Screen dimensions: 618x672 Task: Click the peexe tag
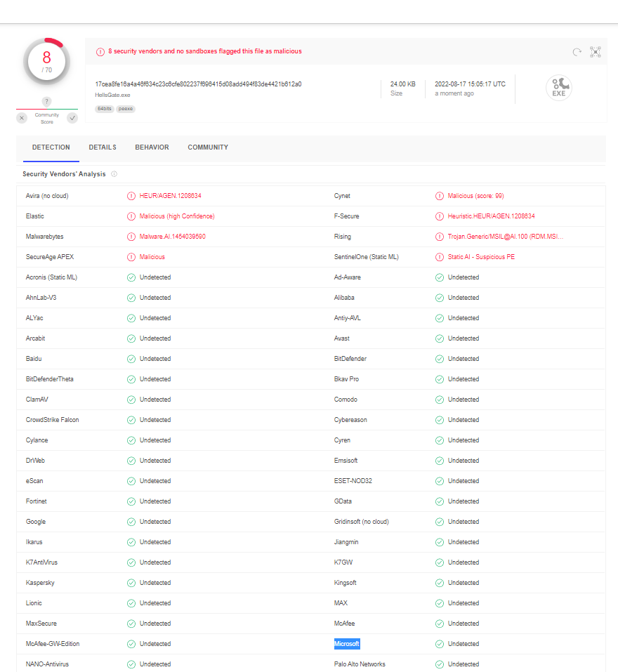[126, 109]
